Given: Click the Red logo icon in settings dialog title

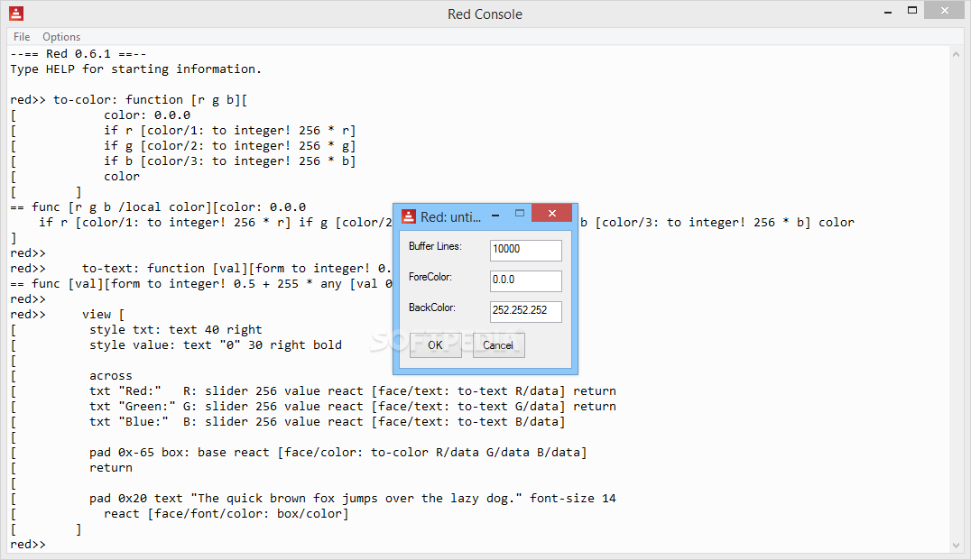Looking at the screenshot, I should pyautogui.click(x=409, y=216).
